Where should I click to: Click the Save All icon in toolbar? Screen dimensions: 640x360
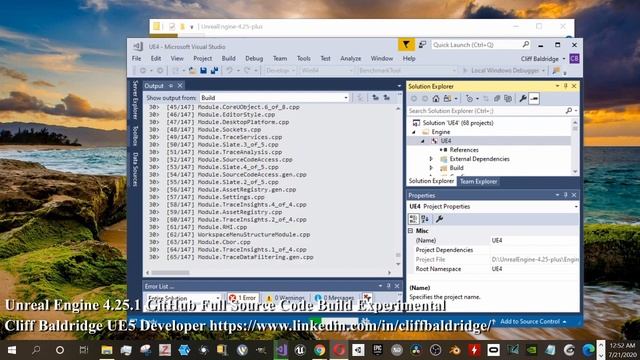pos(214,71)
